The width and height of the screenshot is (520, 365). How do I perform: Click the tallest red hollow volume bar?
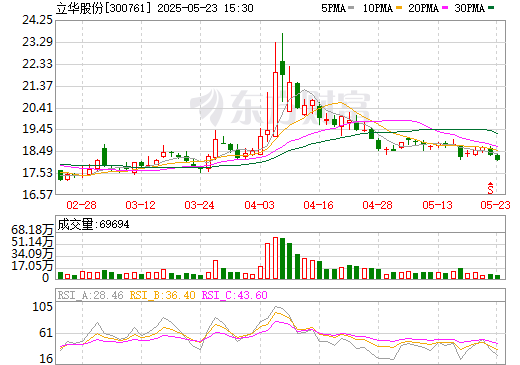[x=275, y=258]
